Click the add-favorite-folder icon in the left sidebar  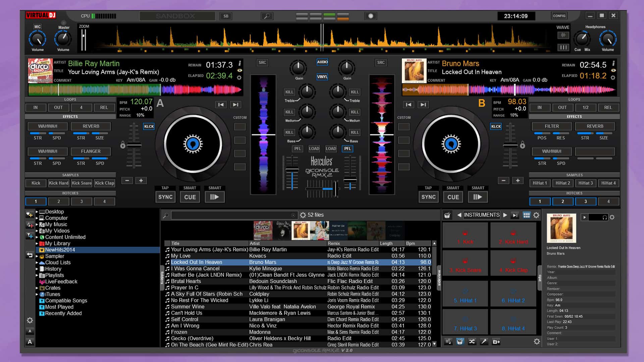click(x=30, y=215)
